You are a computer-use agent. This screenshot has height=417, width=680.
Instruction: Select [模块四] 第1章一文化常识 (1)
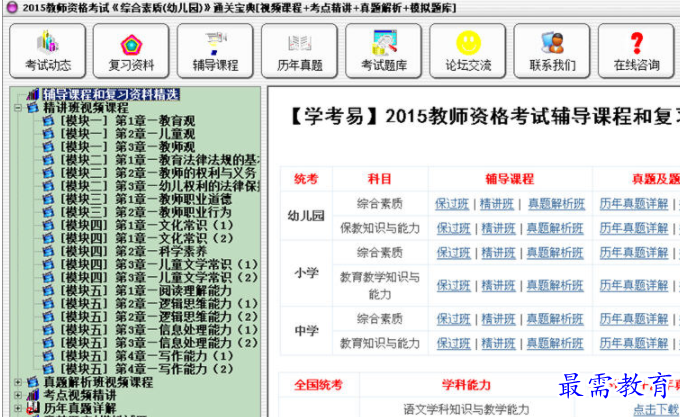click(147, 225)
